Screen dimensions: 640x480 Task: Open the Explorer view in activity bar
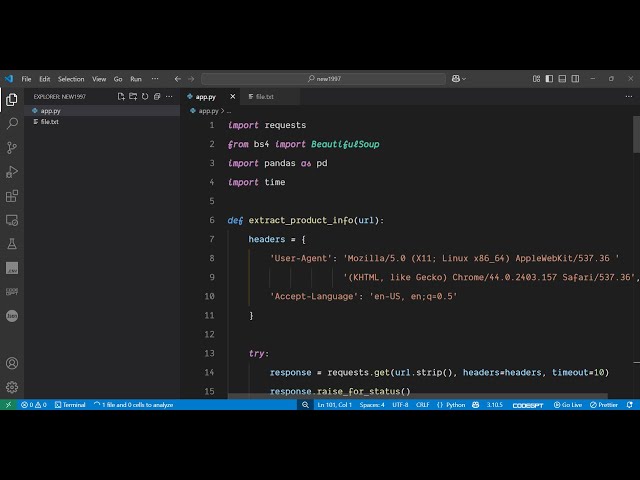point(12,100)
